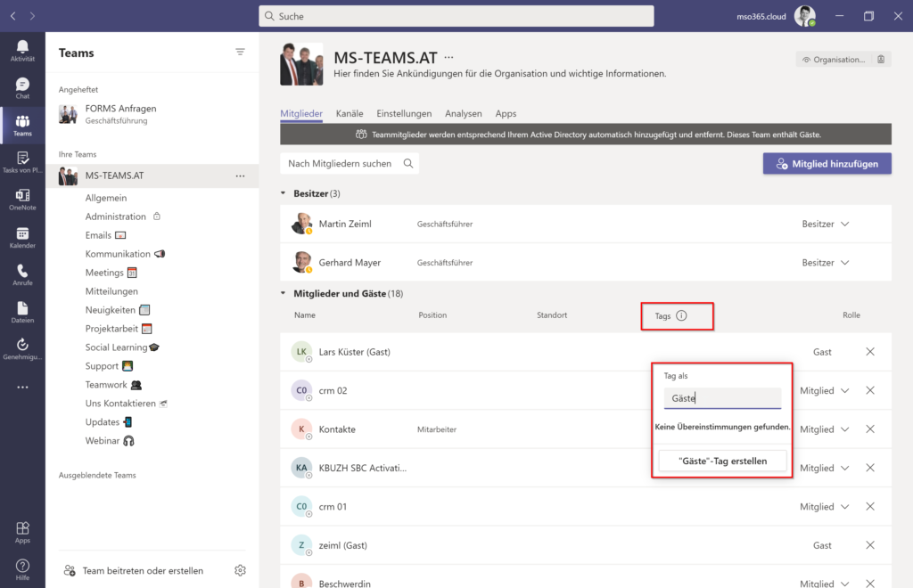
Task: Click the icon right of Organisation label
Action: click(x=880, y=60)
